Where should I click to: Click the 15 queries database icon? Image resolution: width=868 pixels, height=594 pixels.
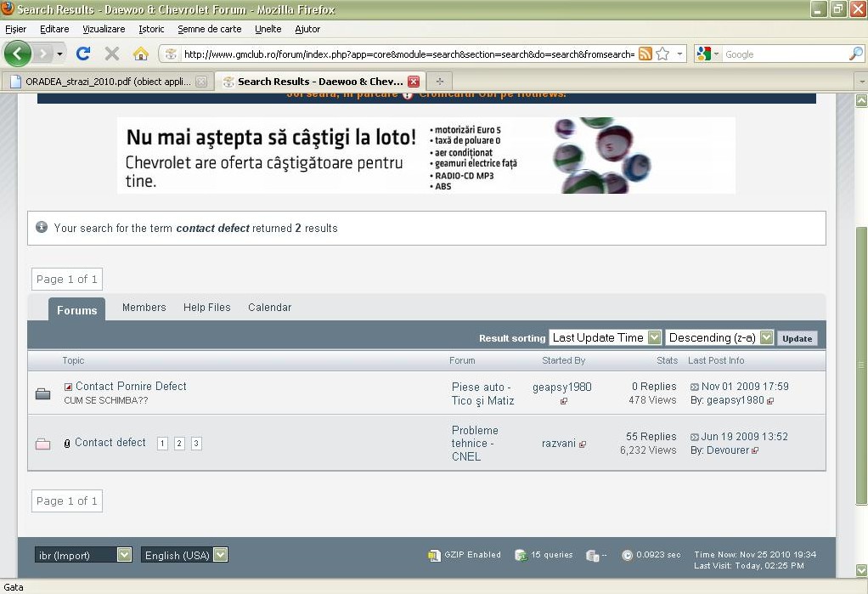[x=521, y=555]
